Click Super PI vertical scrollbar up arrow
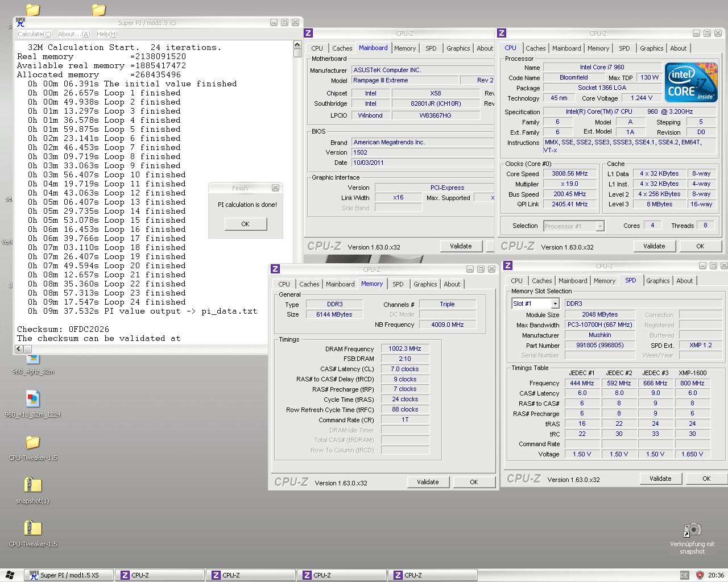This screenshot has width=728, height=582. pyautogui.click(x=297, y=44)
